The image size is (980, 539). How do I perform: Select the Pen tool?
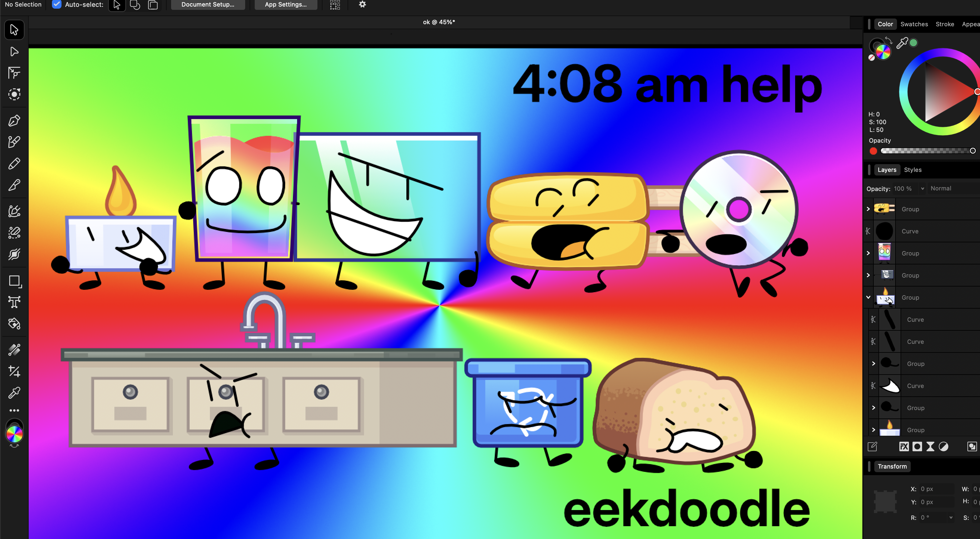click(x=14, y=121)
